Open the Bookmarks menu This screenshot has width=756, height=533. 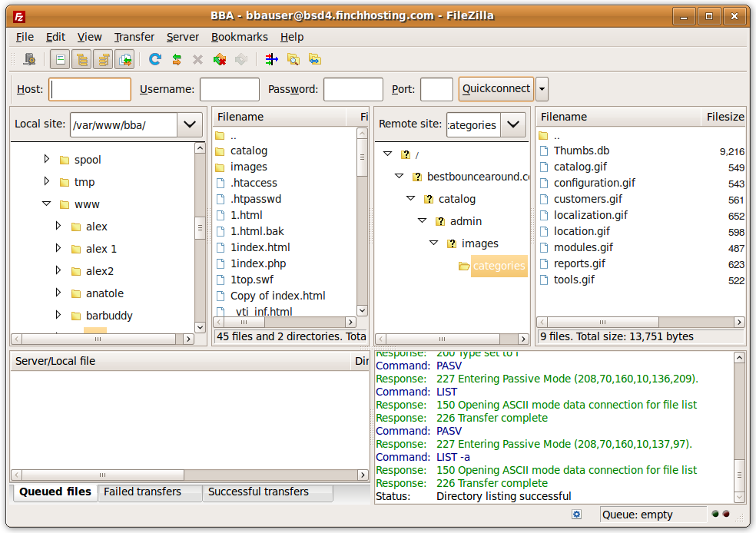[239, 37]
